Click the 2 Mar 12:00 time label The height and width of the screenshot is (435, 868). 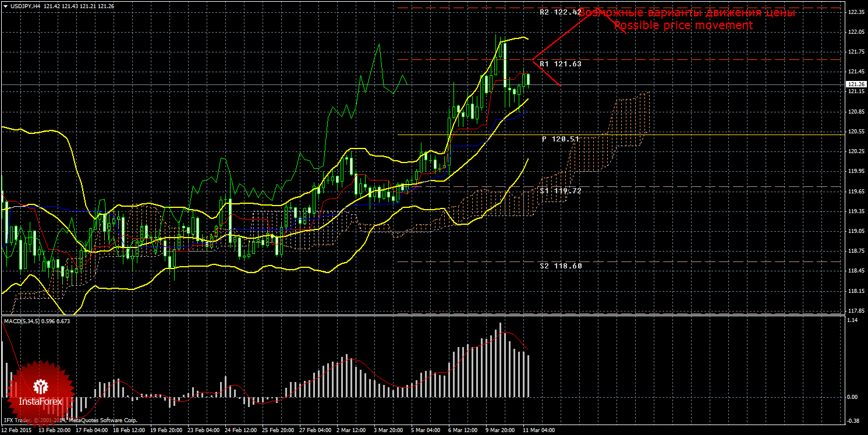[352, 430]
